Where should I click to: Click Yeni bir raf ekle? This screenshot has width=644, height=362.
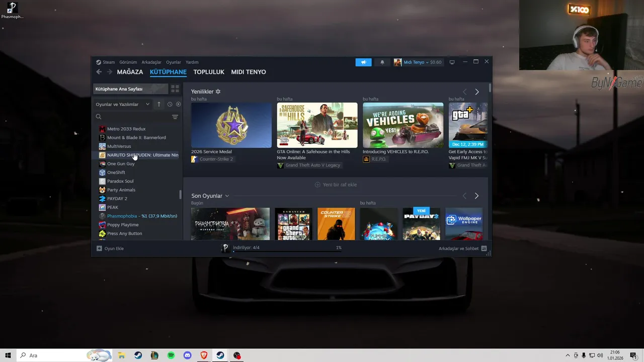click(336, 185)
